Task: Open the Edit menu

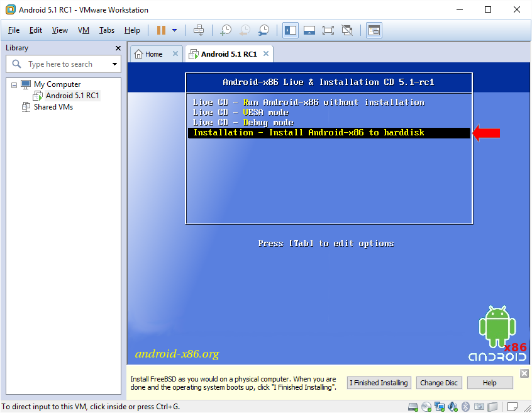Action: point(36,30)
